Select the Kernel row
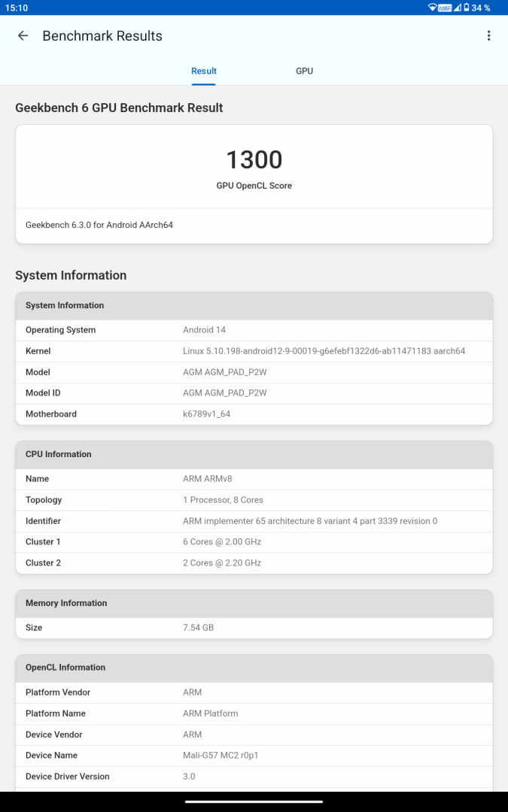Viewport: 508px width, 812px height. pyautogui.click(x=254, y=351)
